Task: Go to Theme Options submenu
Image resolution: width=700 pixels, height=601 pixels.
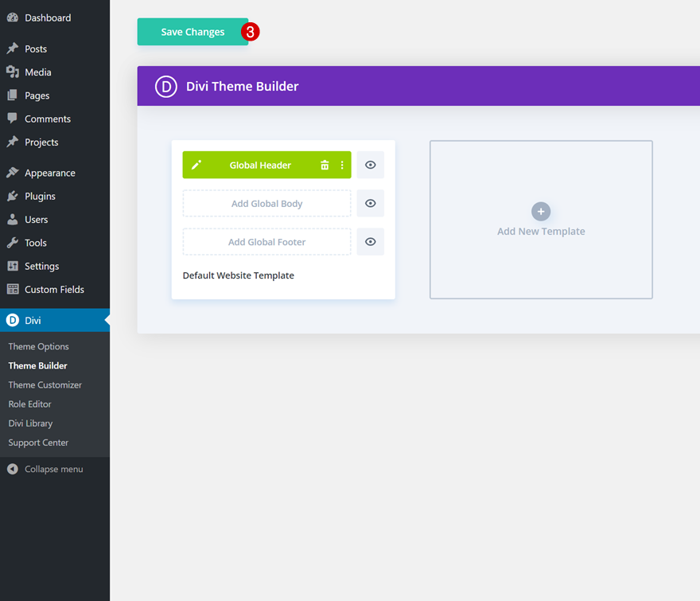Action: tap(38, 346)
